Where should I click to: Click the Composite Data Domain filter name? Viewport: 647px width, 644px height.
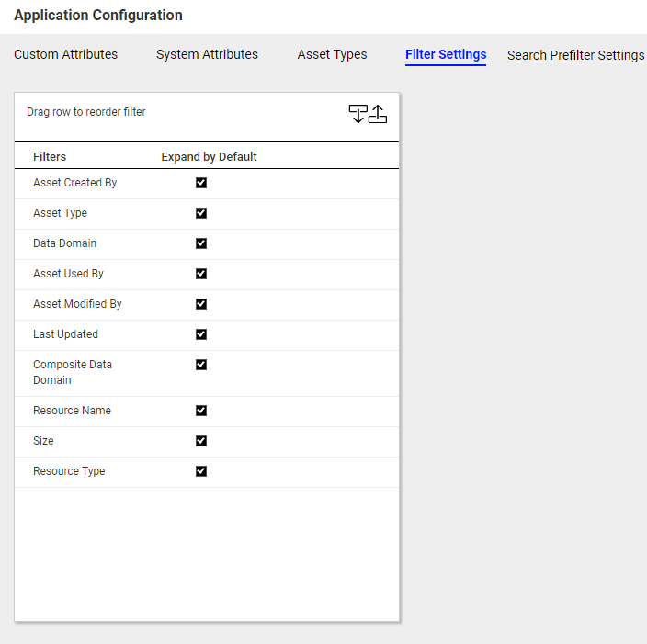73,372
